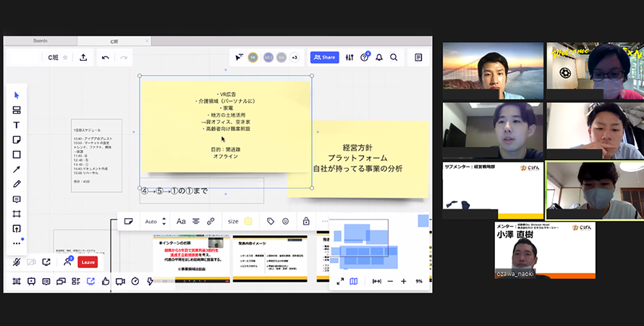Viewport: 644px width, 326px height.
Task: Select the Pen drawing tool
Action: pos(17,184)
